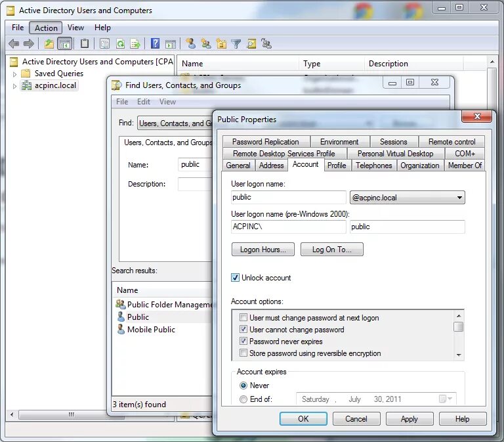Open Remote Desktop Services Profile tab

point(283,154)
